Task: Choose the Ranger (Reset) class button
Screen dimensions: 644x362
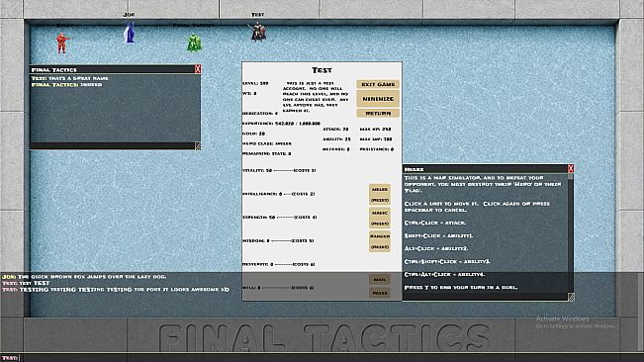Action: [x=380, y=241]
